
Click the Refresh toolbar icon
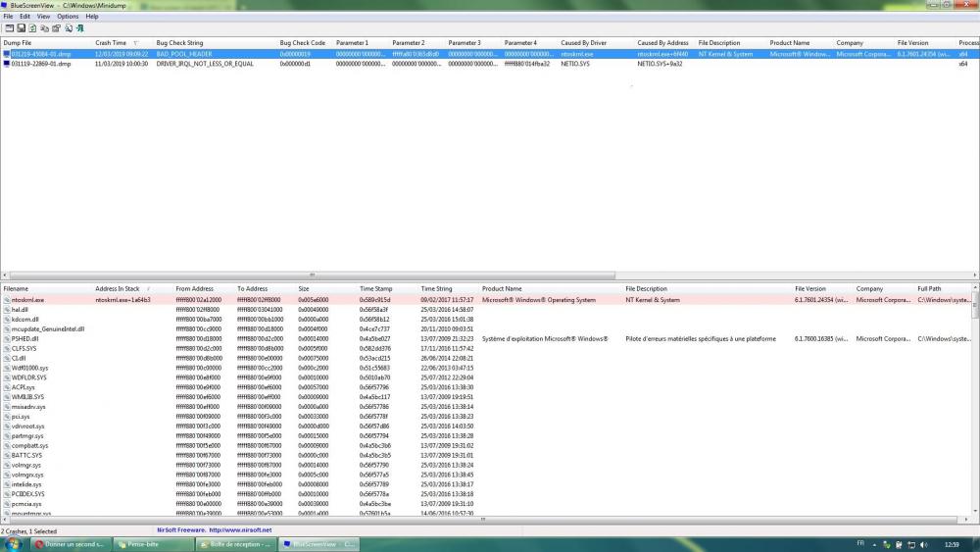pyautogui.click(x=32, y=28)
